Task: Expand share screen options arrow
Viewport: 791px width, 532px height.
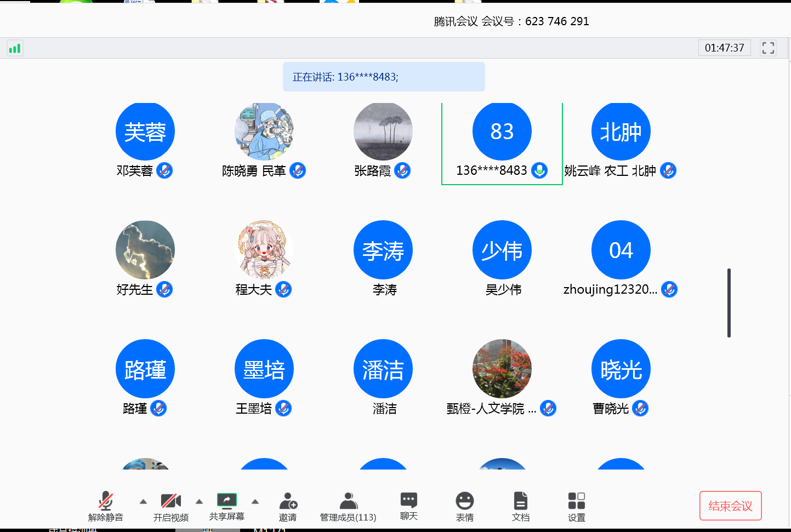Action: pyautogui.click(x=255, y=501)
